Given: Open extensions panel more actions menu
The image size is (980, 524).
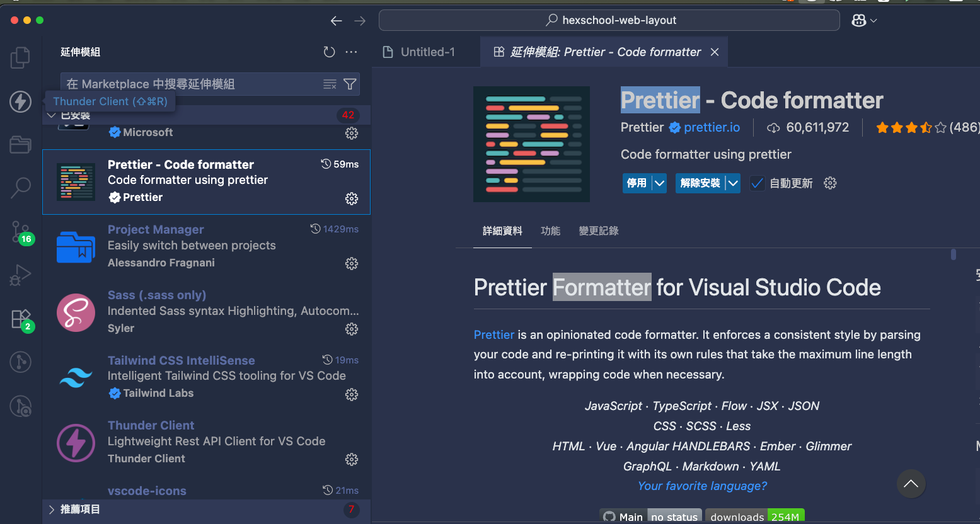Looking at the screenshot, I should (352, 52).
